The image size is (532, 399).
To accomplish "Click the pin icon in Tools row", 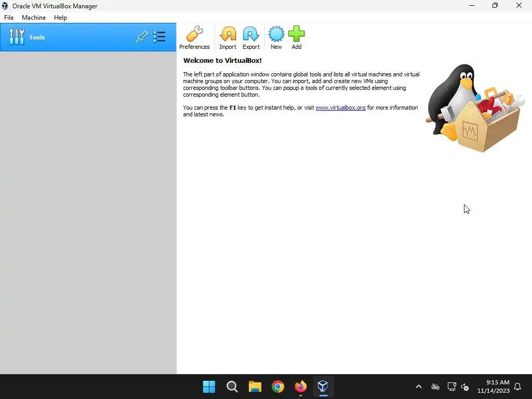I will [x=142, y=37].
